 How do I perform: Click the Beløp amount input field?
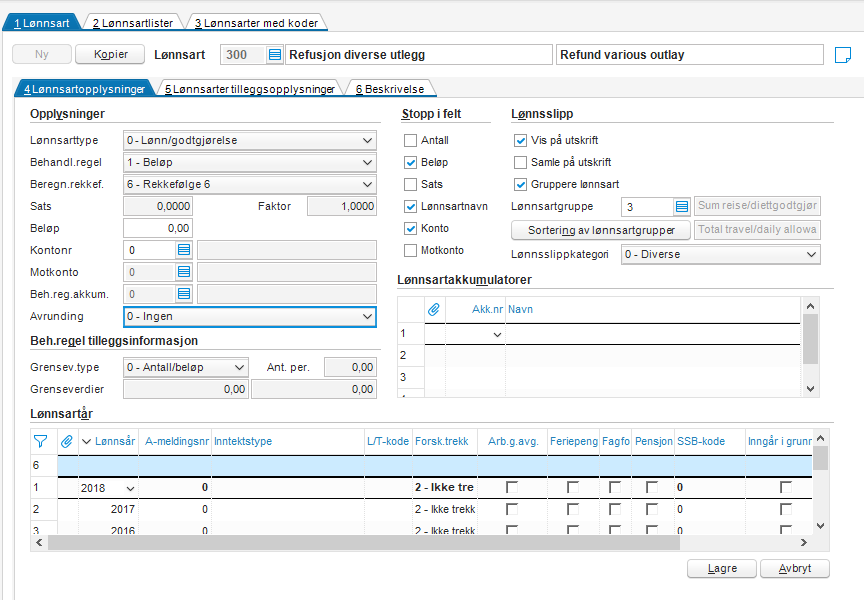[158, 228]
